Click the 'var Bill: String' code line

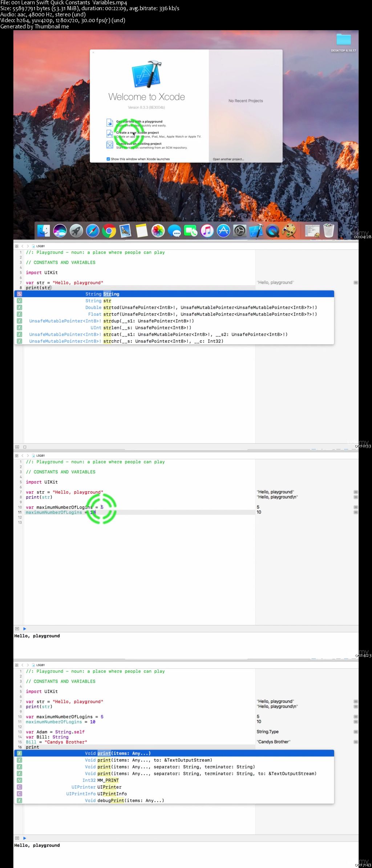[47, 737]
